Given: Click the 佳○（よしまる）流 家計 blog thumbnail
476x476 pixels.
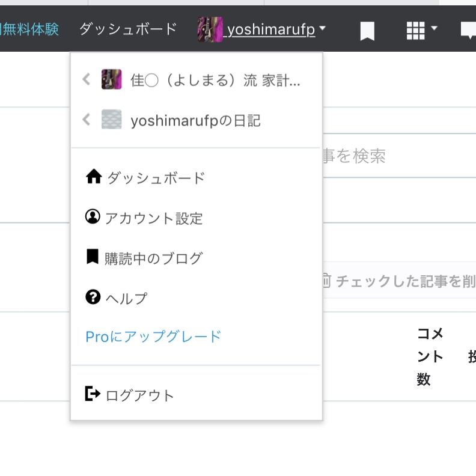Looking at the screenshot, I should point(111,79).
